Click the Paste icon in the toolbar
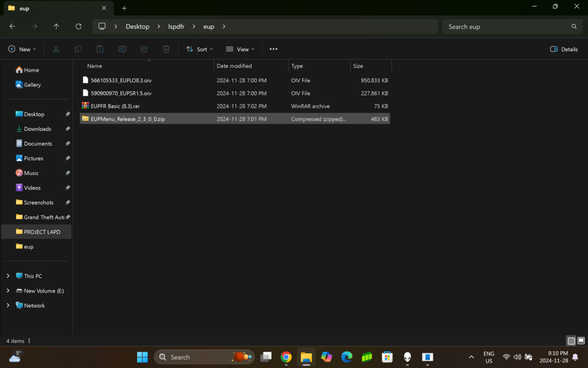The image size is (588, 368). 100,49
